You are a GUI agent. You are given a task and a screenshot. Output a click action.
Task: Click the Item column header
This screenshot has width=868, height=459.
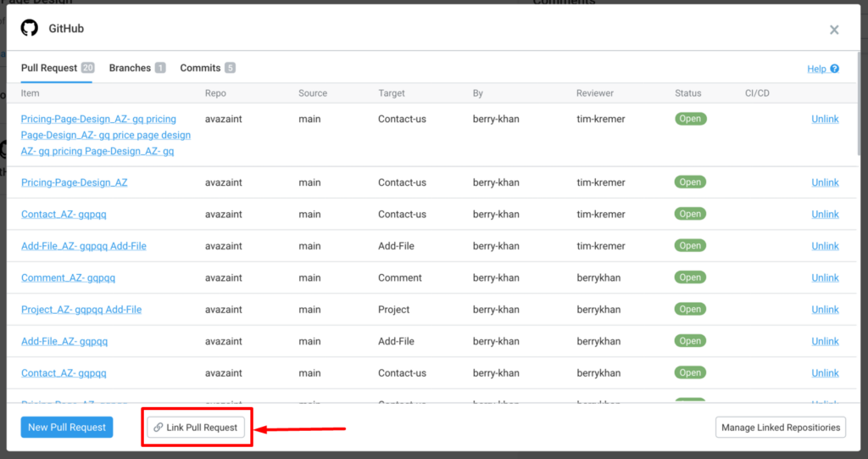(30, 93)
